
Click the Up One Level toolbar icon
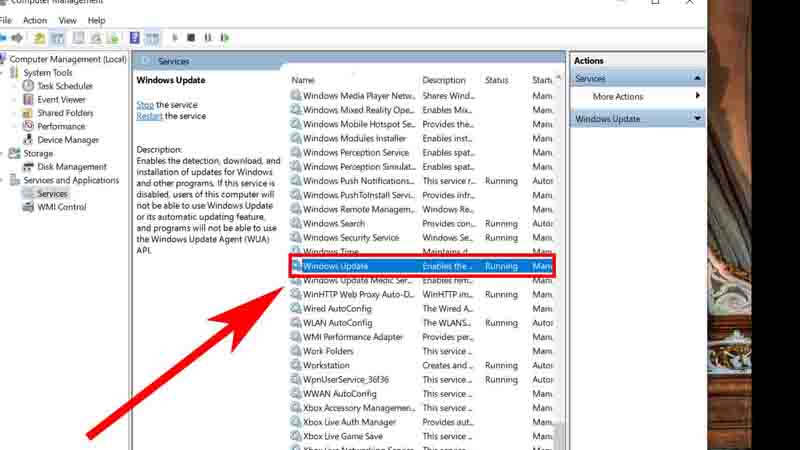click(39, 38)
